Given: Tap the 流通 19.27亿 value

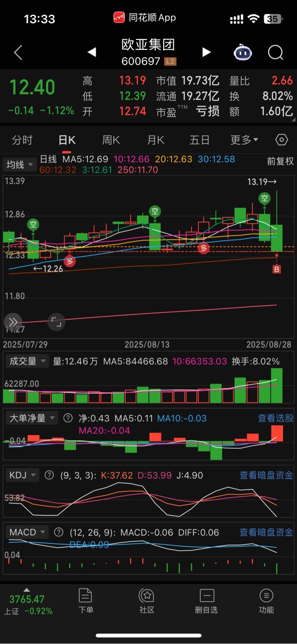Looking at the screenshot, I should [x=188, y=96].
